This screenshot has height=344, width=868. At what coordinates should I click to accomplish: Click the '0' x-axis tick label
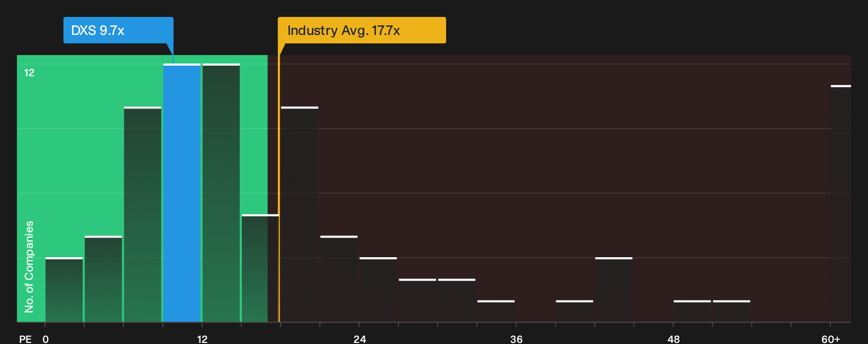tap(46, 339)
